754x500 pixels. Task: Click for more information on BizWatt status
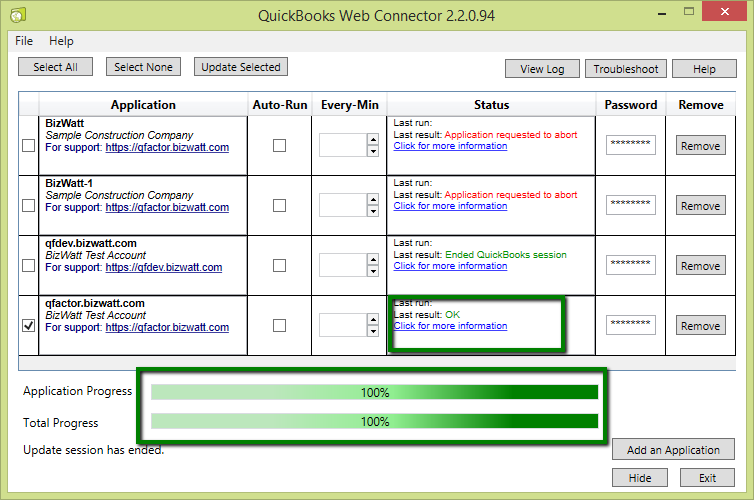(450, 146)
